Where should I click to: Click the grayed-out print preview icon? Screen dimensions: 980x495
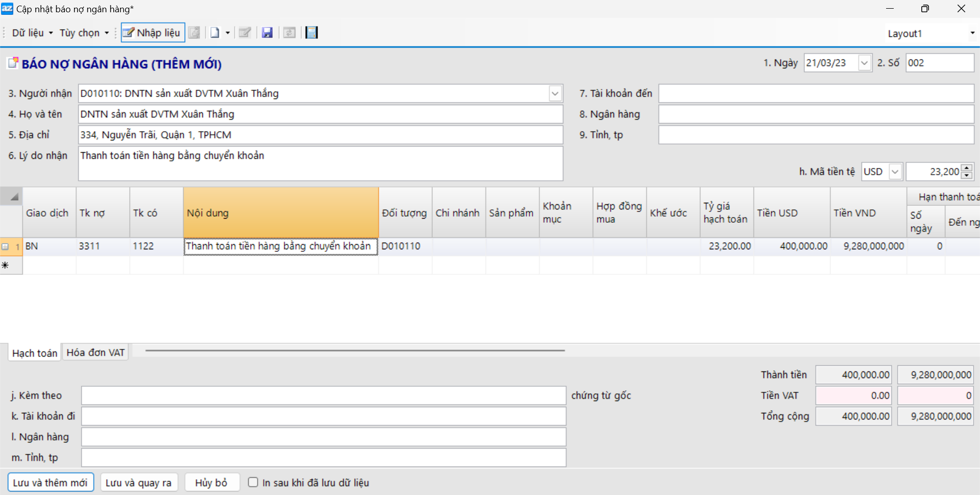point(194,33)
